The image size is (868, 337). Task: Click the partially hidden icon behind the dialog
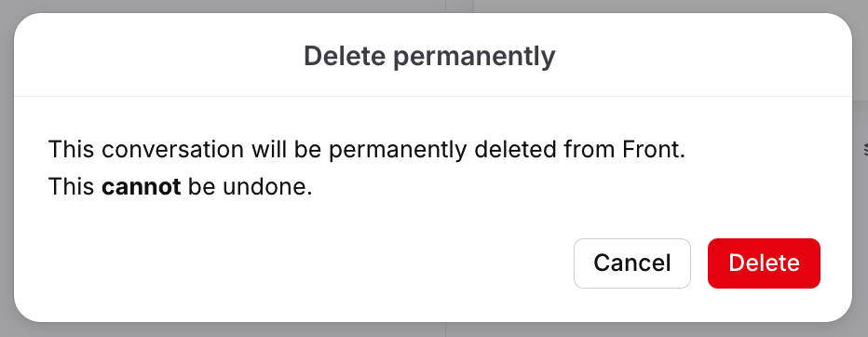coord(864,149)
